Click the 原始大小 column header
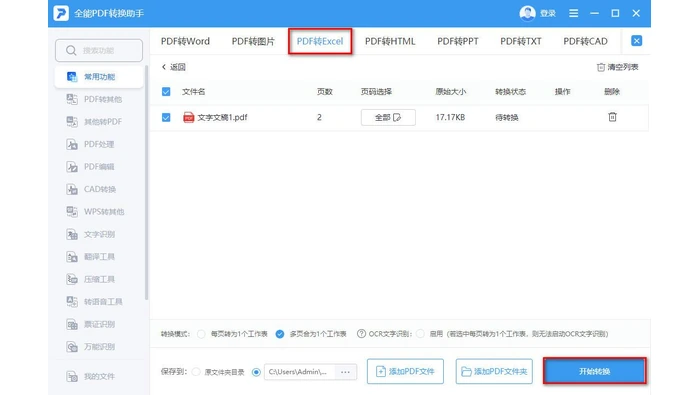700x395 pixels. [450, 92]
